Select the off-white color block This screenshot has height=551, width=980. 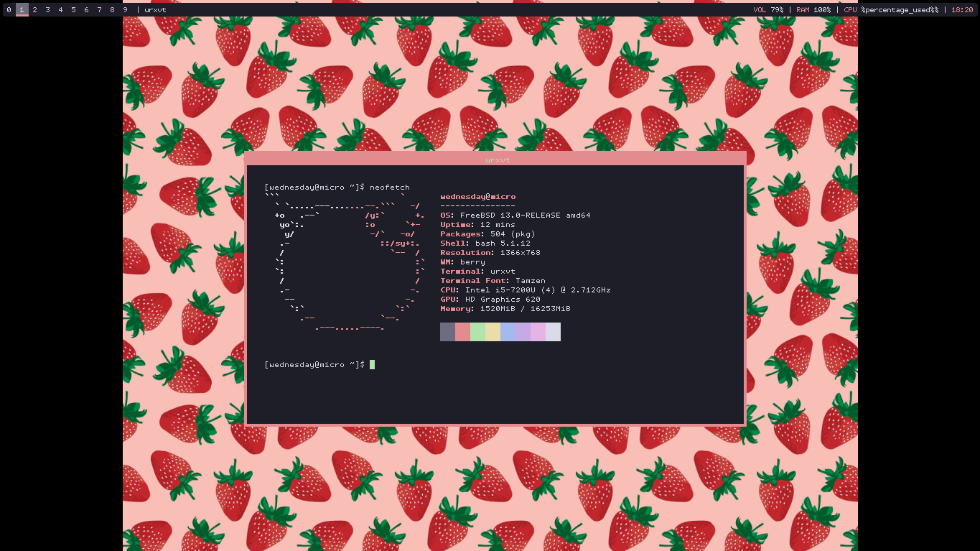coord(553,332)
